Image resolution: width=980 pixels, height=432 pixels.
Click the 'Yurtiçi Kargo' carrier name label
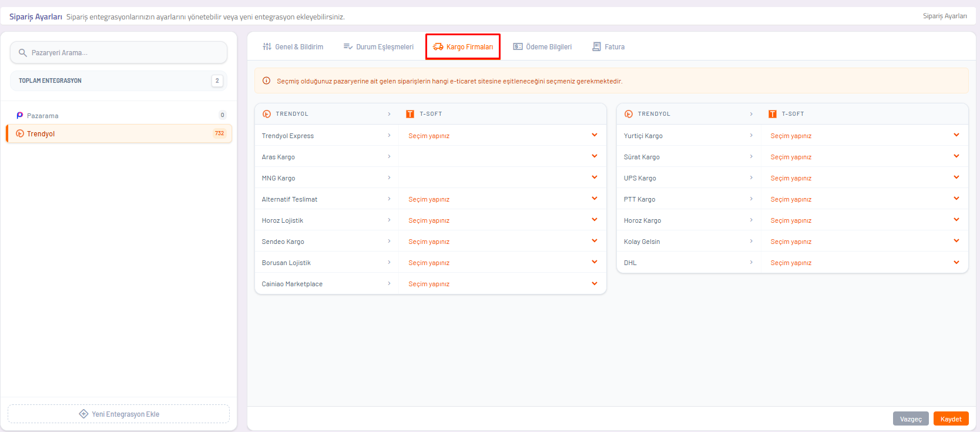click(643, 136)
